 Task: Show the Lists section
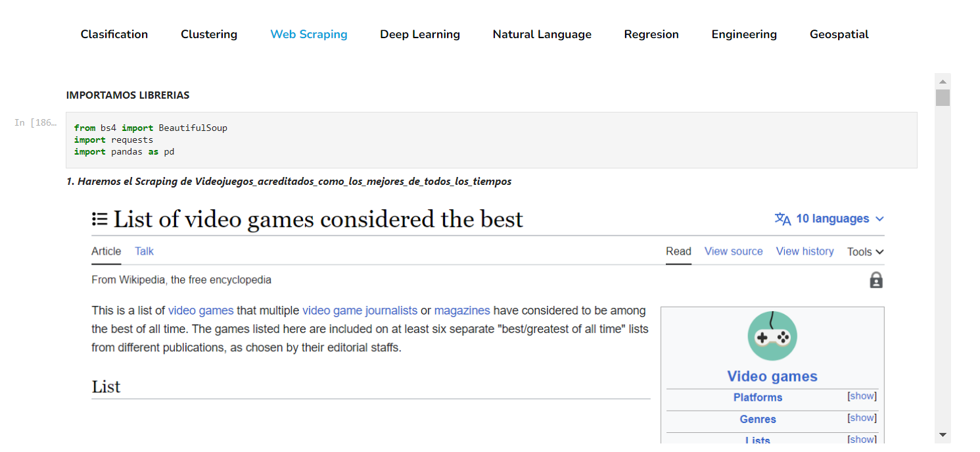862,439
